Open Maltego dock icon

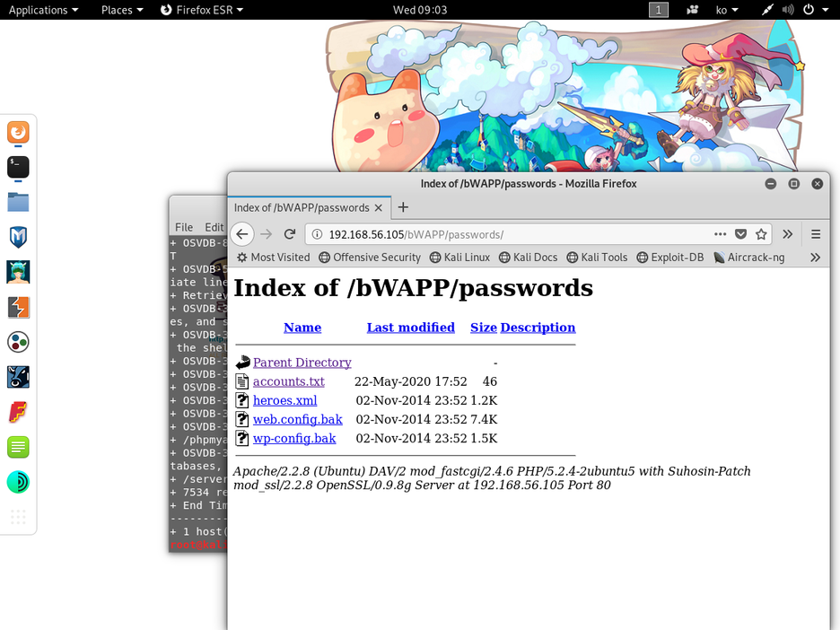click(x=18, y=342)
